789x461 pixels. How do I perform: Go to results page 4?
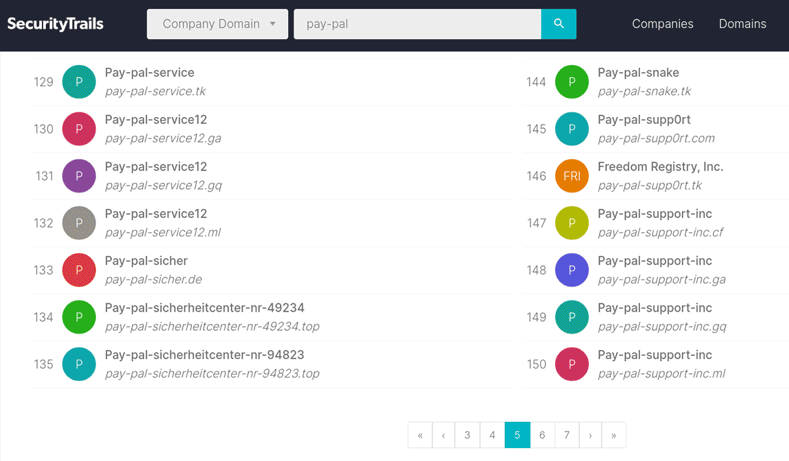(492, 435)
